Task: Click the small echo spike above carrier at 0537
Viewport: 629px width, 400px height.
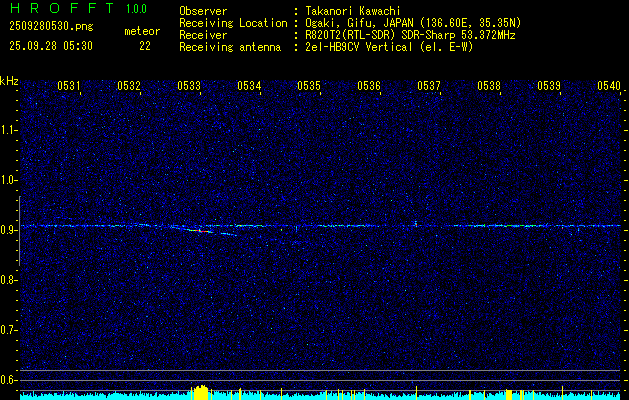Action: (x=416, y=223)
